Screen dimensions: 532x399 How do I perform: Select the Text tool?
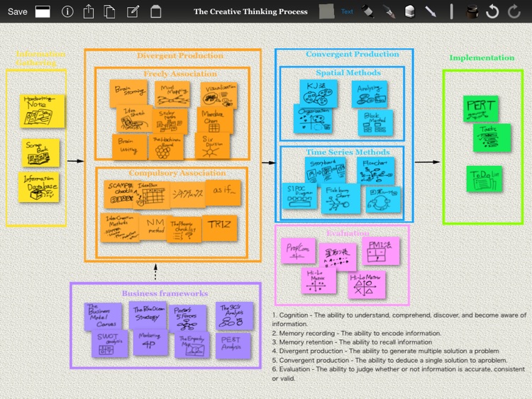click(x=347, y=11)
